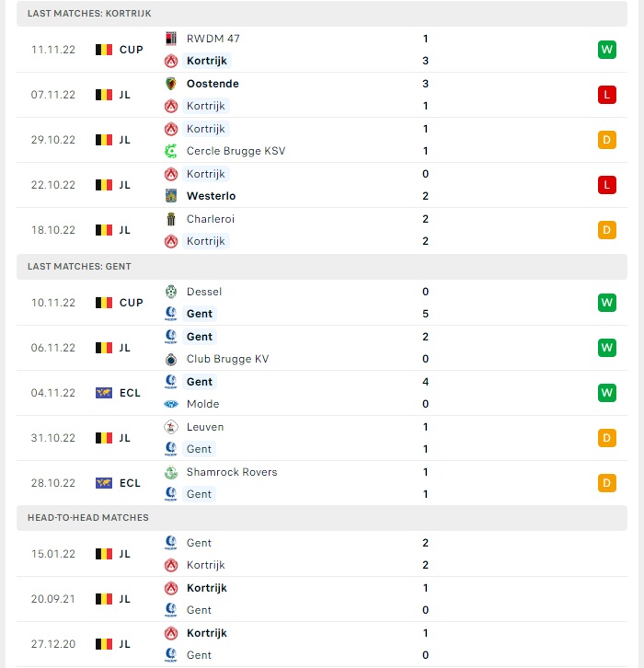Click the red L badge for Oostende match
The image size is (644, 668).
[606, 95]
